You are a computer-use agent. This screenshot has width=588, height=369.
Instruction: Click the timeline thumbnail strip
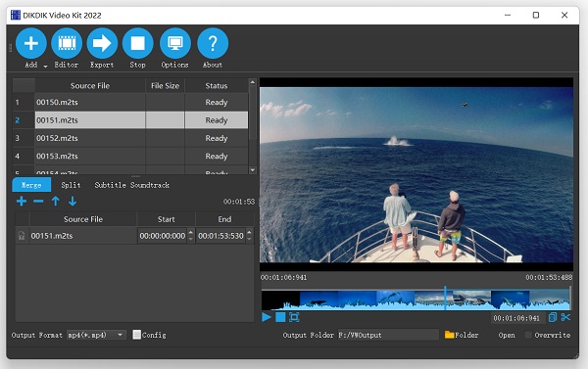[416, 300]
